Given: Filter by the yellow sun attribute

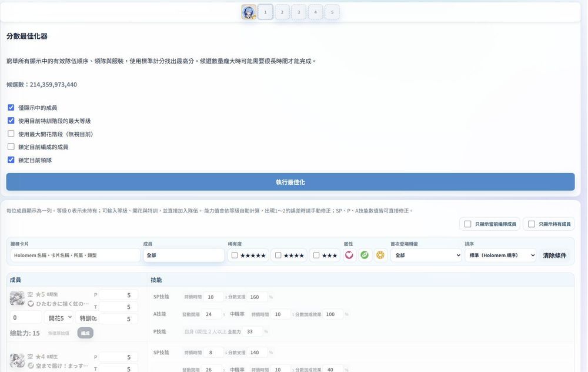Looking at the screenshot, I should point(380,255).
